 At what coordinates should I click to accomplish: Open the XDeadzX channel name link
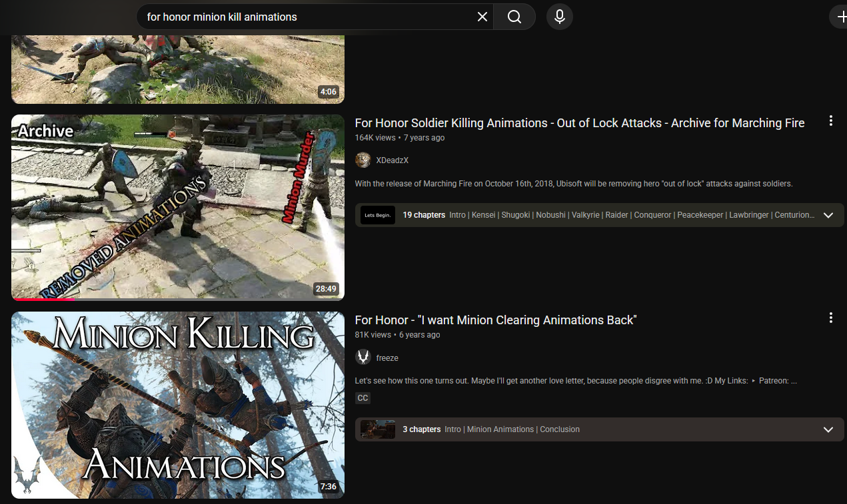(392, 160)
